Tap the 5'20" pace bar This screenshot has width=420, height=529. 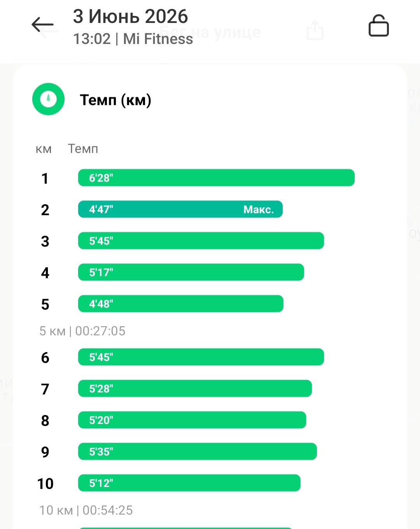192,420
